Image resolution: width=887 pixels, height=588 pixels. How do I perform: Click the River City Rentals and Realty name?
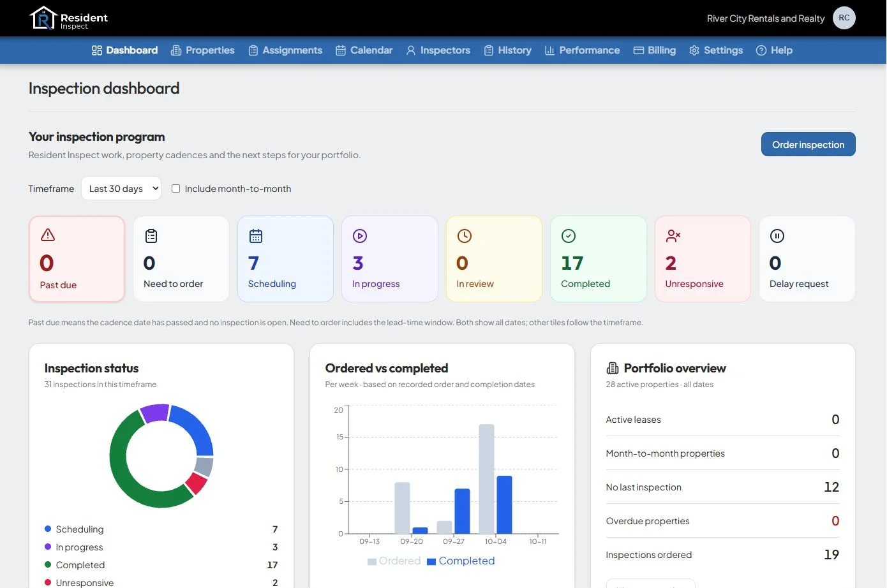pos(765,18)
